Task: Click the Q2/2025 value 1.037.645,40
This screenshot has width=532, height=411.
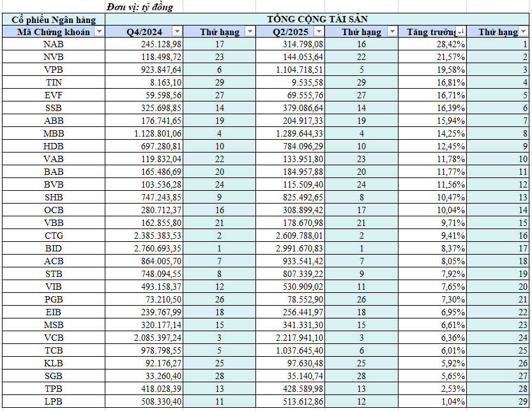Action: [290, 350]
